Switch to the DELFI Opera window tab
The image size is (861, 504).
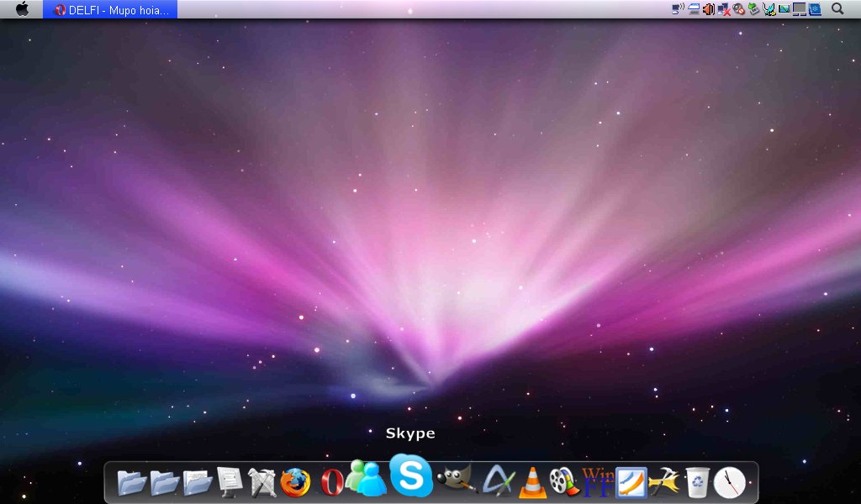(110, 10)
